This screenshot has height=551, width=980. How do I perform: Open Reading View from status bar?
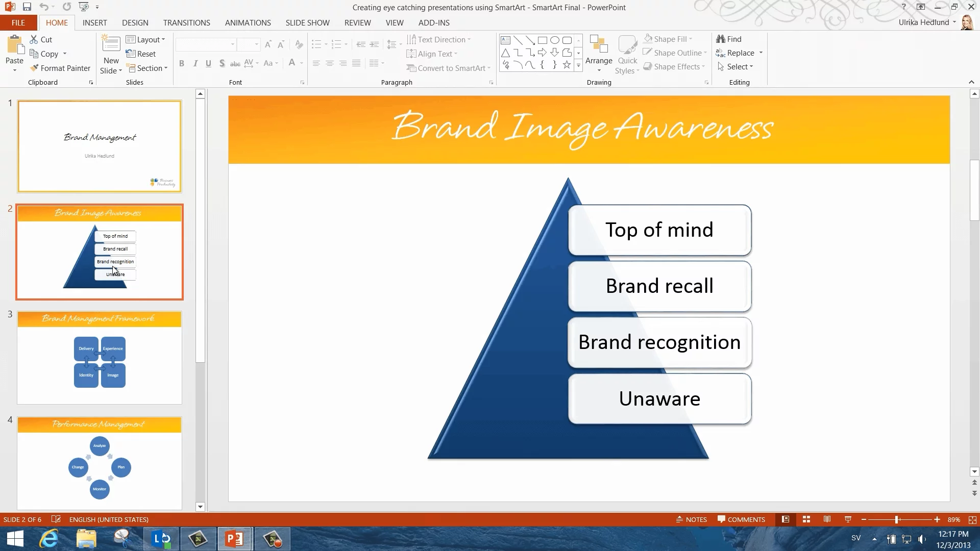tap(827, 519)
